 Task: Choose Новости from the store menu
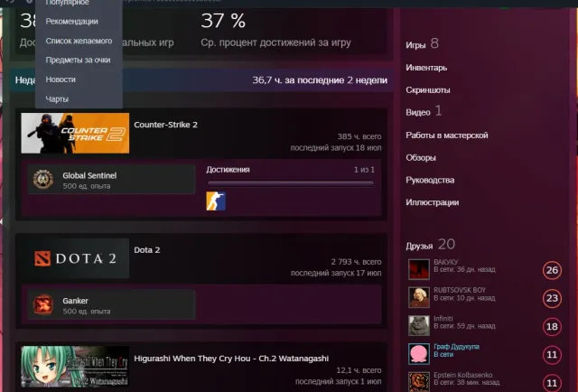(61, 79)
